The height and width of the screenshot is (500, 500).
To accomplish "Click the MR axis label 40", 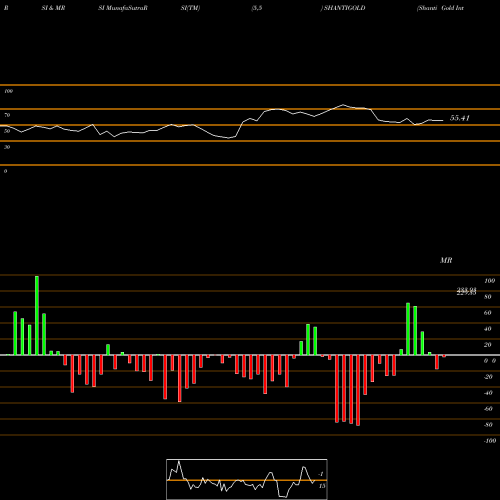I will (x=488, y=329).
